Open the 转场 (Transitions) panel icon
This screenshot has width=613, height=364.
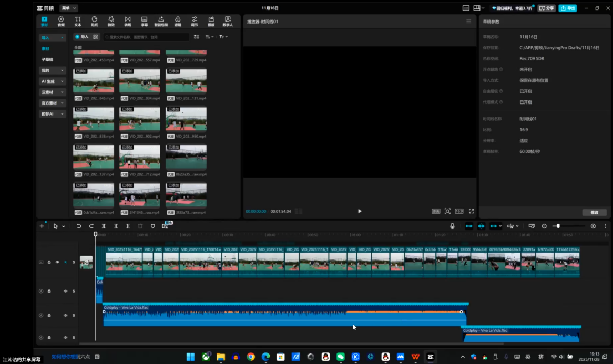127,21
